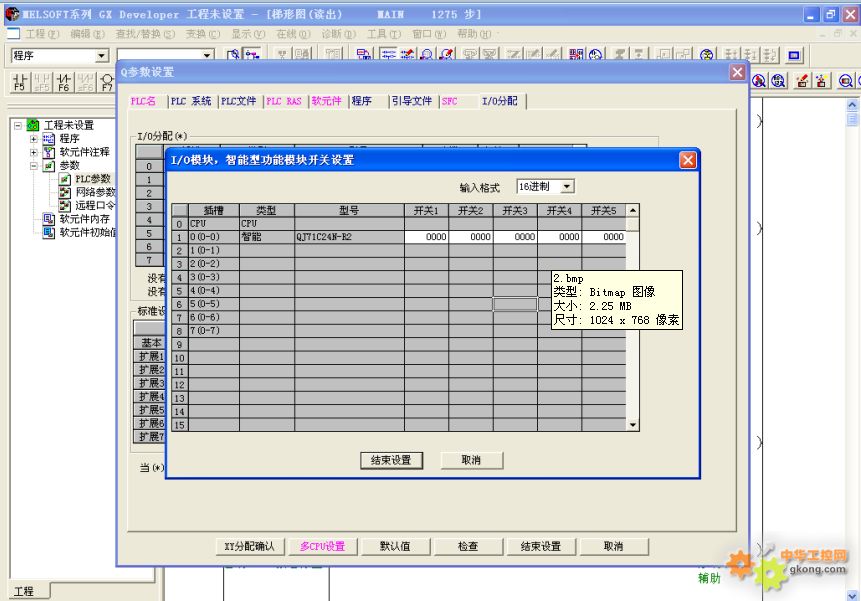Open the 程序 combo box in toolbar

pyautogui.click(x=102, y=55)
